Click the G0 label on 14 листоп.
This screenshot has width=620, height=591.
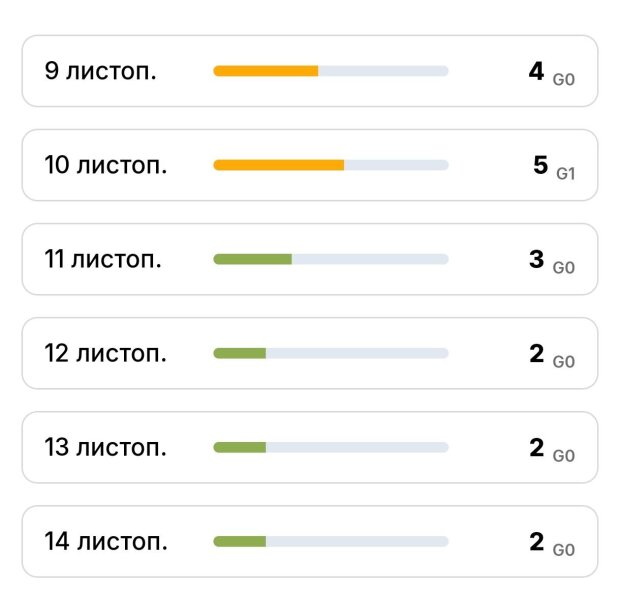(564, 550)
